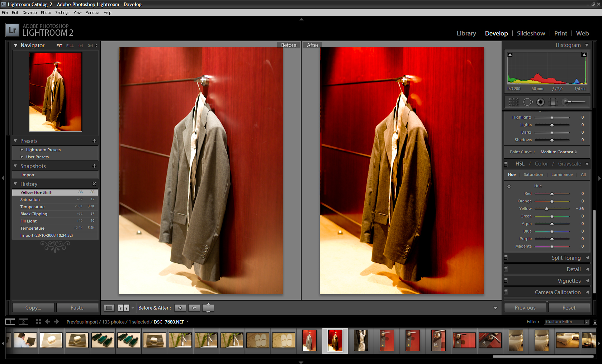Swap before and after settings
This screenshot has width=602, height=364.
pos(208,308)
